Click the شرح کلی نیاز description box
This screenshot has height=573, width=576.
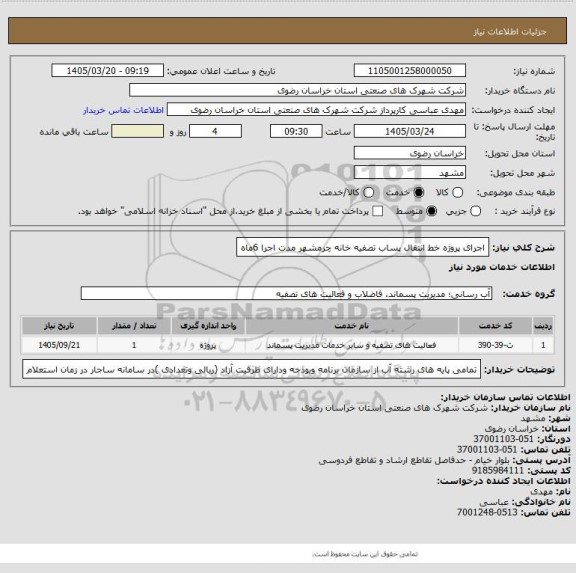click(x=363, y=248)
